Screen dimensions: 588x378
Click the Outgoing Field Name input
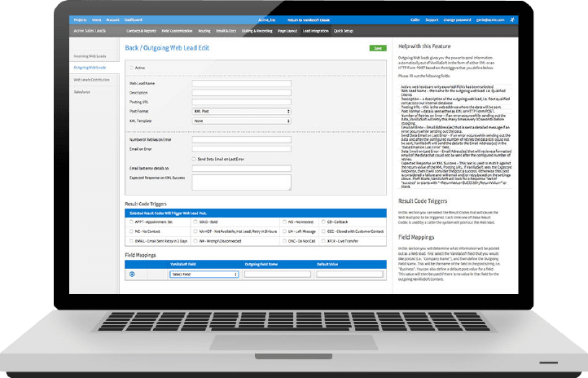click(278, 275)
